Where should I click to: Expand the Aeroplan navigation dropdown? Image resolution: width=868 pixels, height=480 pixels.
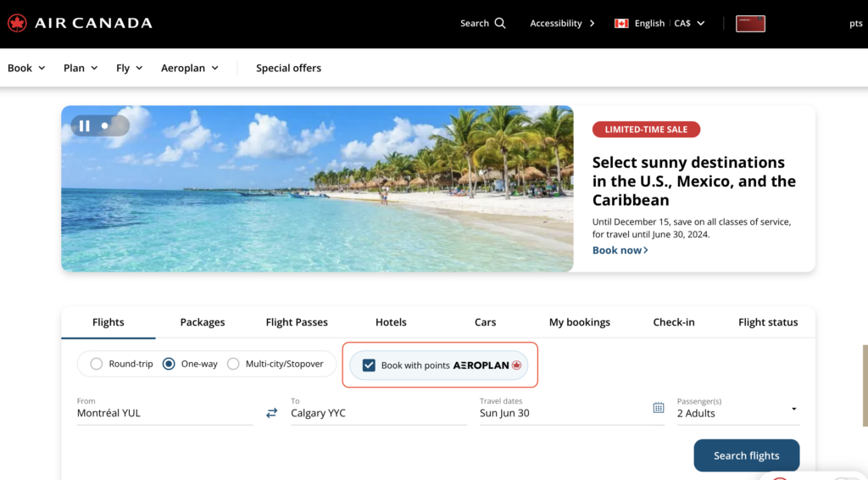pos(190,68)
